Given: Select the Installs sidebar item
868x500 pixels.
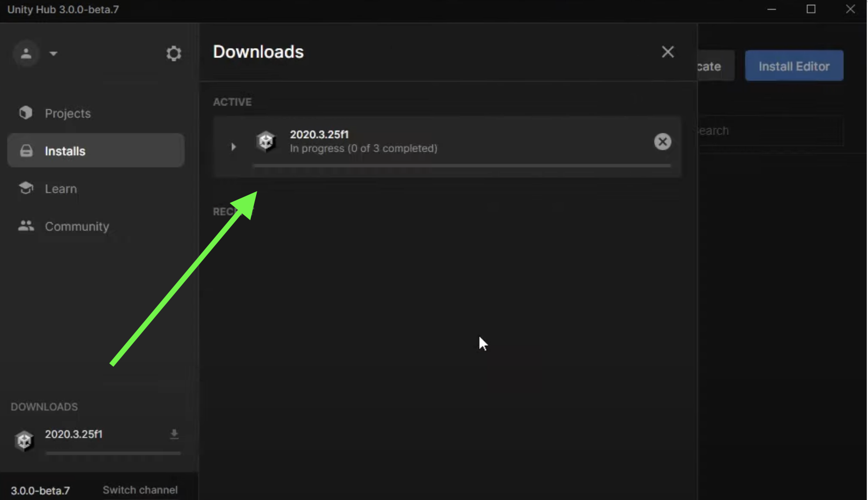Looking at the screenshot, I should (x=96, y=150).
